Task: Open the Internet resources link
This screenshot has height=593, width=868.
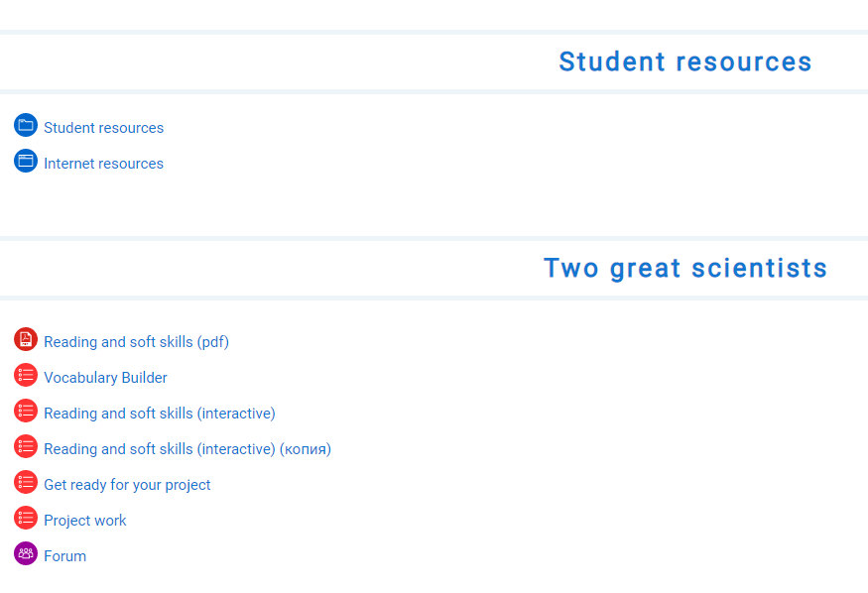Action: pos(103,164)
